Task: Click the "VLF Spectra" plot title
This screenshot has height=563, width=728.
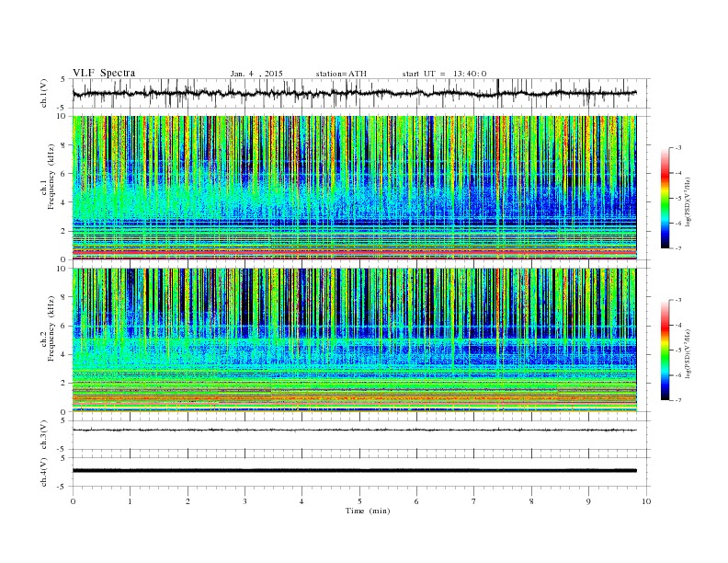Action: click(x=104, y=73)
